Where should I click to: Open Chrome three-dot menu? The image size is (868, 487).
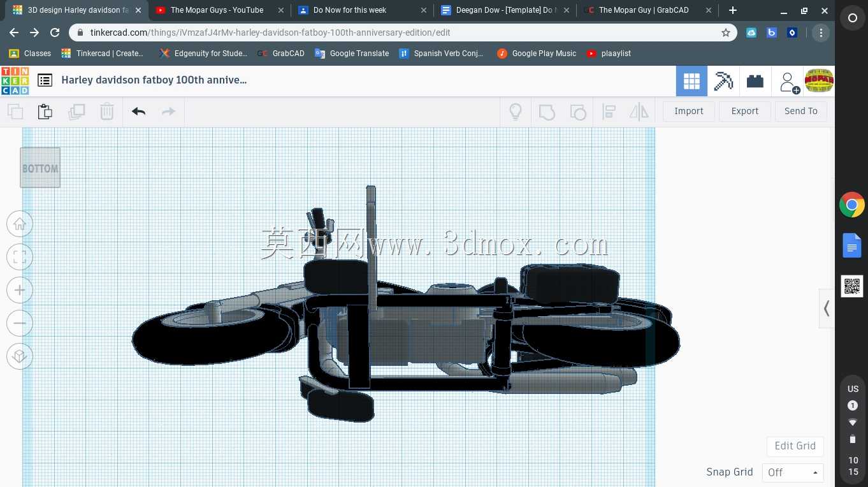[x=821, y=33]
